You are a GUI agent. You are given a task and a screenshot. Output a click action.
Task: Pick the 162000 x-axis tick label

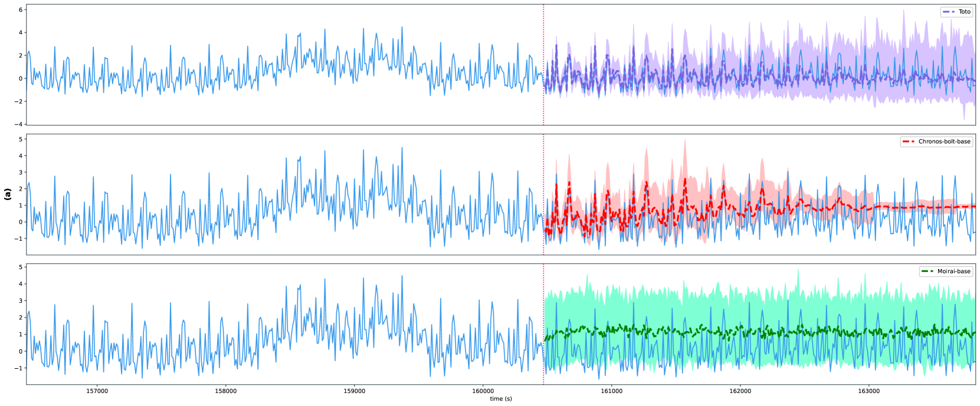pyautogui.click(x=740, y=391)
